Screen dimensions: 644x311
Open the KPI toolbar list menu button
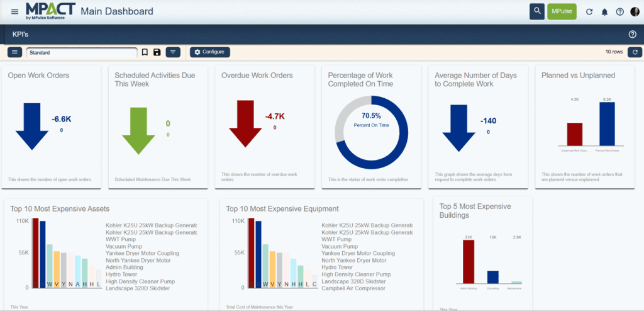click(x=16, y=52)
